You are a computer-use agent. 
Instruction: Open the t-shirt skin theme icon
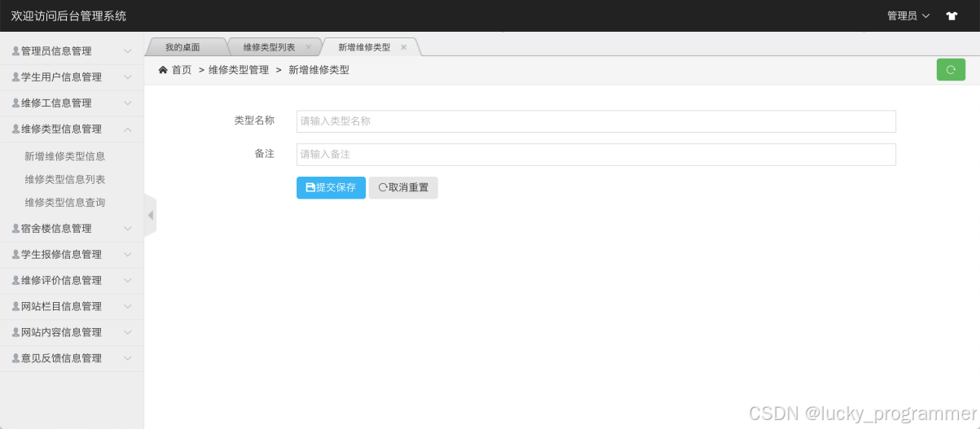pyautogui.click(x=951, y=15)
